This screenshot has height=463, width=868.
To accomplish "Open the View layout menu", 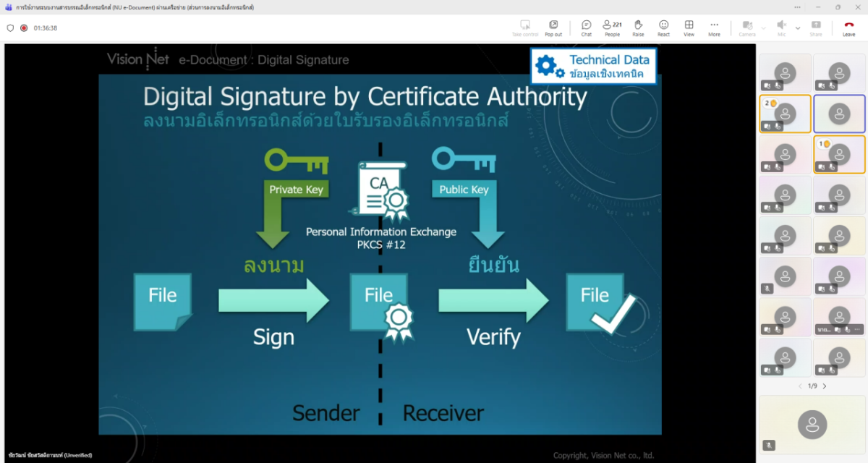I will click(x=689, y=27).
